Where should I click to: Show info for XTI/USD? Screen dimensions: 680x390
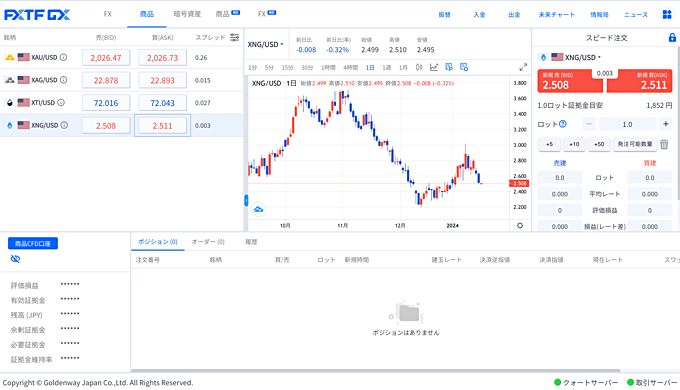pos(61,102)
